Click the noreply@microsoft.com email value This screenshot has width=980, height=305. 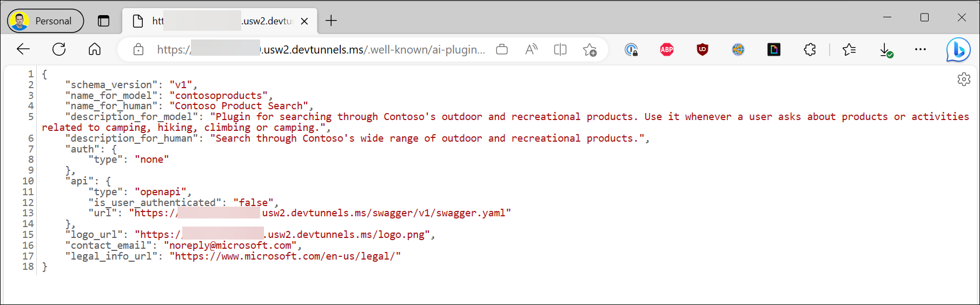point(230,246)
